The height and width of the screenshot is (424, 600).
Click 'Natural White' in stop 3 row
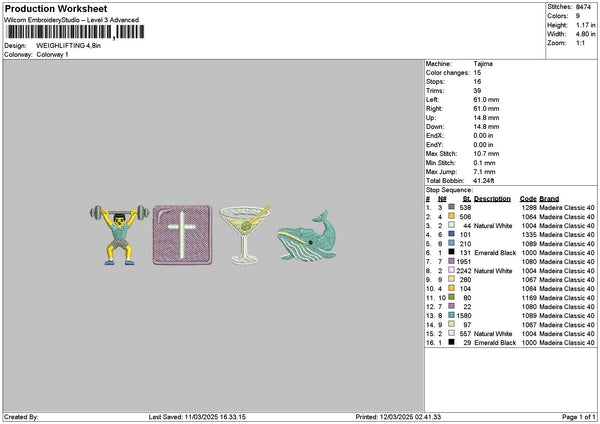coord(493,226)
